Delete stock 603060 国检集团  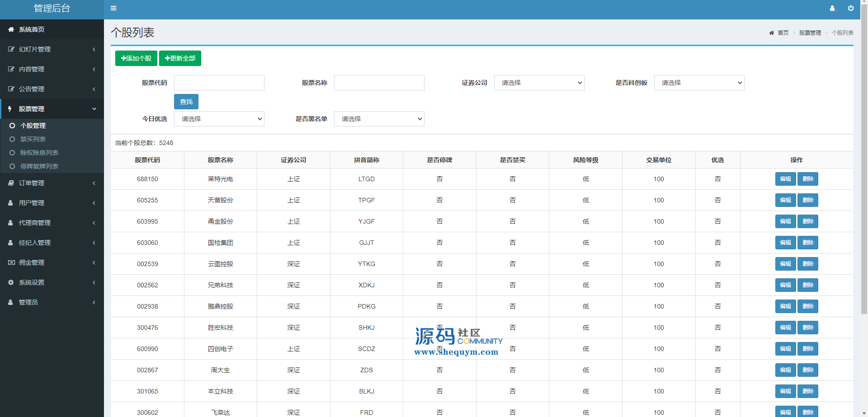point(807,243)
